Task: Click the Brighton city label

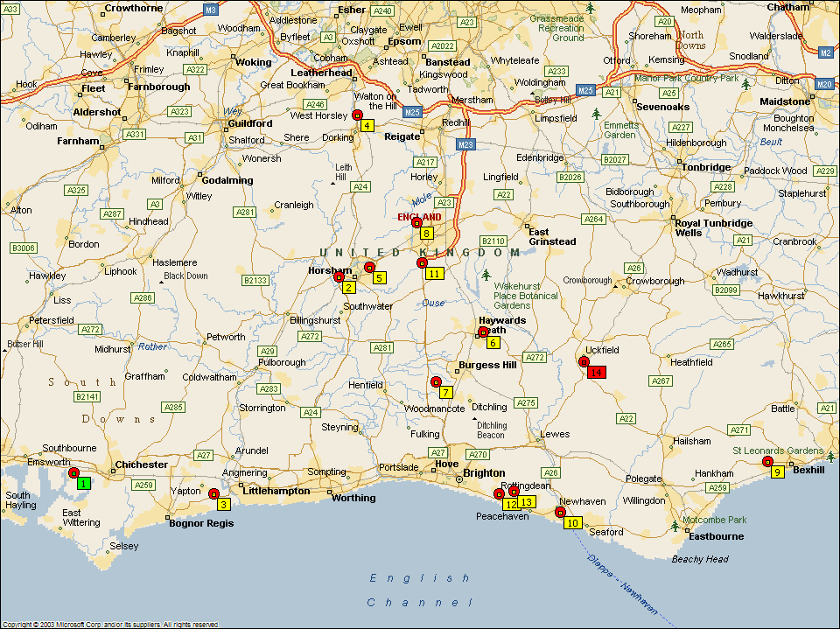Action: click(x=484, y=473)
